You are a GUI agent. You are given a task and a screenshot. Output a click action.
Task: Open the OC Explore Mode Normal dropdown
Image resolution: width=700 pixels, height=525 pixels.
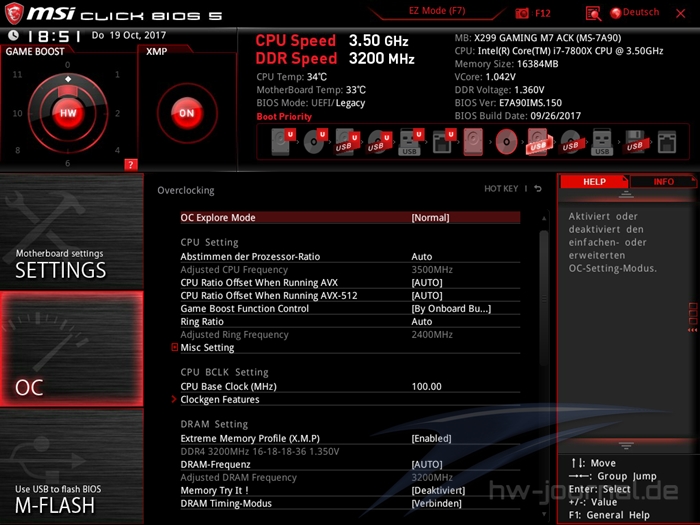tap(430, 217)
